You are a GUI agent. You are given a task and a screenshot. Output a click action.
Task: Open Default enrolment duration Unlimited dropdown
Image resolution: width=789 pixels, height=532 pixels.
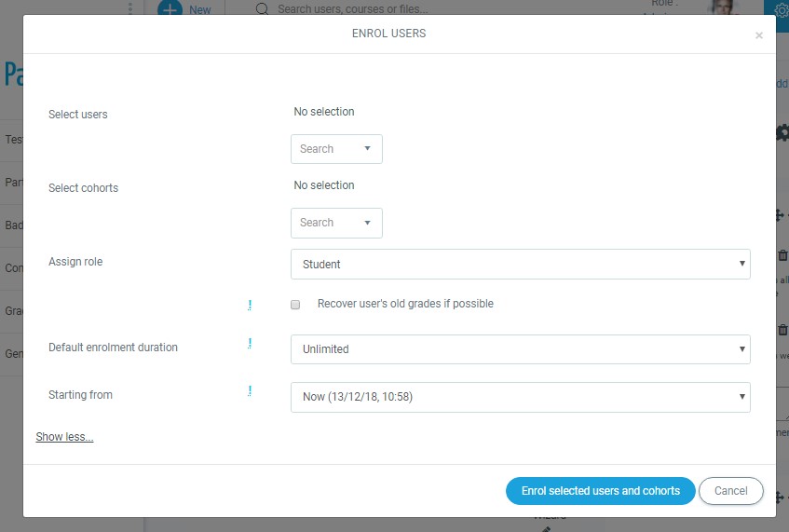coord(520,349)
